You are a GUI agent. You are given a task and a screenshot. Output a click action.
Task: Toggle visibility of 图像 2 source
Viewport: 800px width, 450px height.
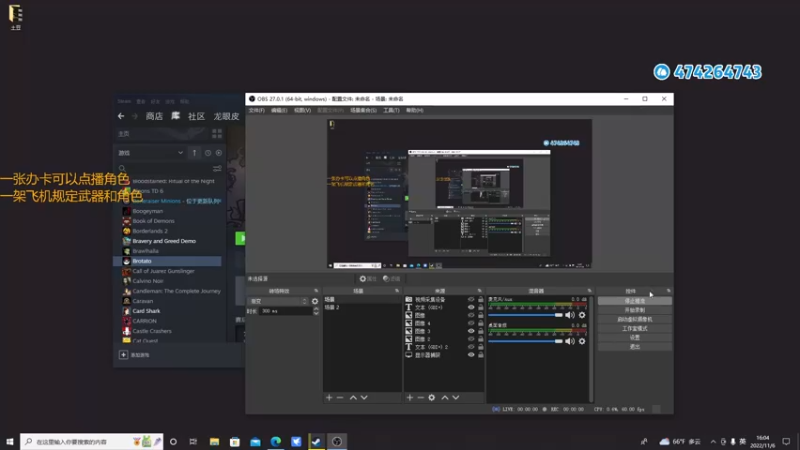(471, 339)
